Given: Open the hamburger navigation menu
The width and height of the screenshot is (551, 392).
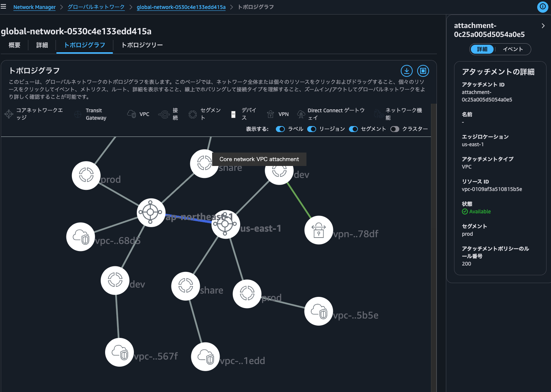Looking at the screenshot, I should (x=4, y=7).
